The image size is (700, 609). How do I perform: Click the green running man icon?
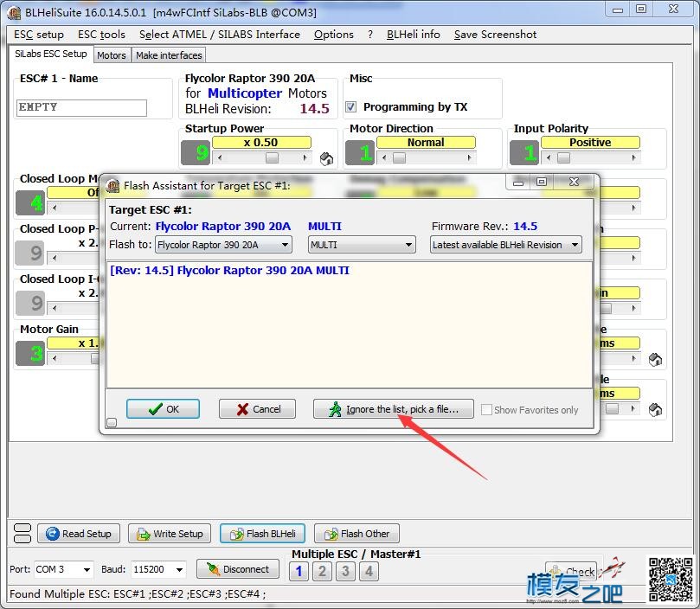click(335, 409)
